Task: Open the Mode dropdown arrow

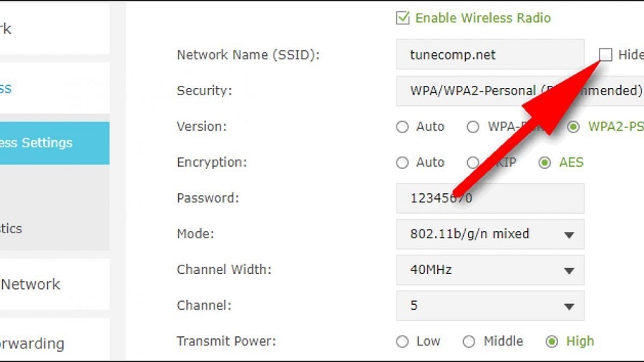Action: [569, 235]
